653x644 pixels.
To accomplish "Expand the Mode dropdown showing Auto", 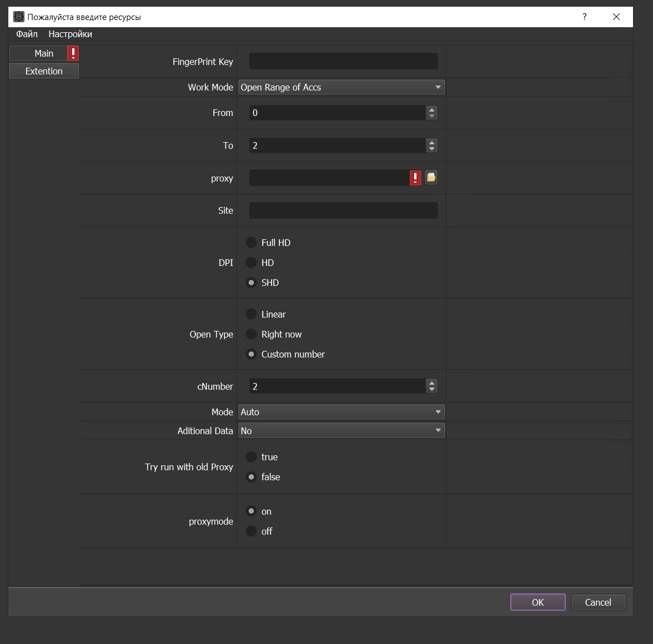I will point(341,412).
